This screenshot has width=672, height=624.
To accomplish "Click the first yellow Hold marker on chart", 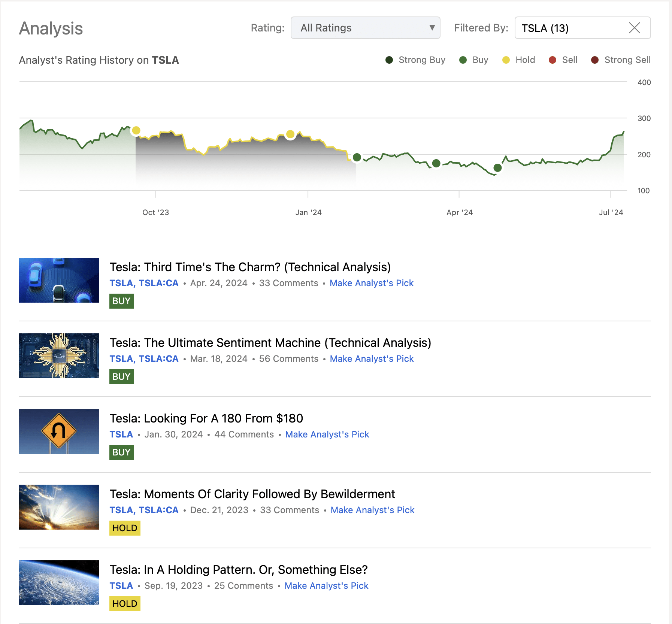I will point(136,130).
